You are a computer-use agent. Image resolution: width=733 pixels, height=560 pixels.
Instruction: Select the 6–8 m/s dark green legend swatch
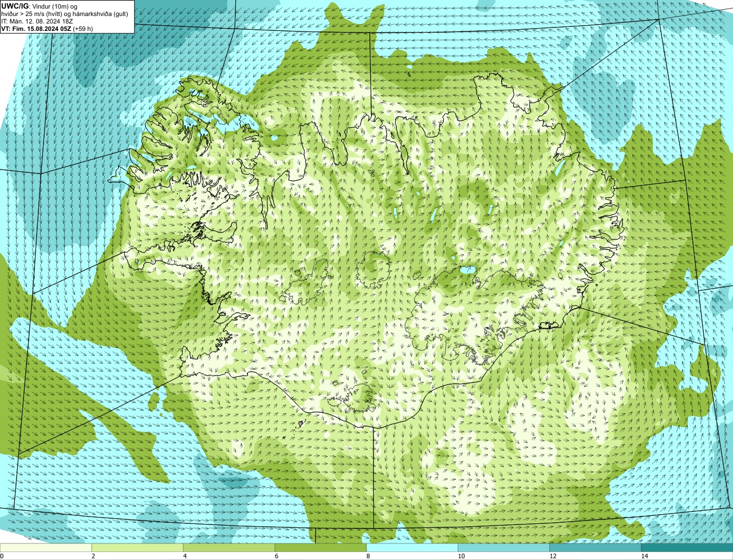click(321, 547)
